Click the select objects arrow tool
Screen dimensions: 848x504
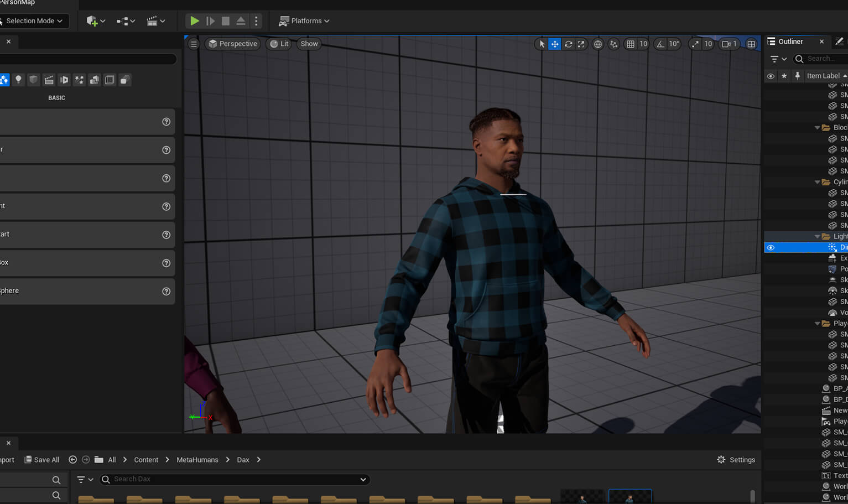pos(542,44)
